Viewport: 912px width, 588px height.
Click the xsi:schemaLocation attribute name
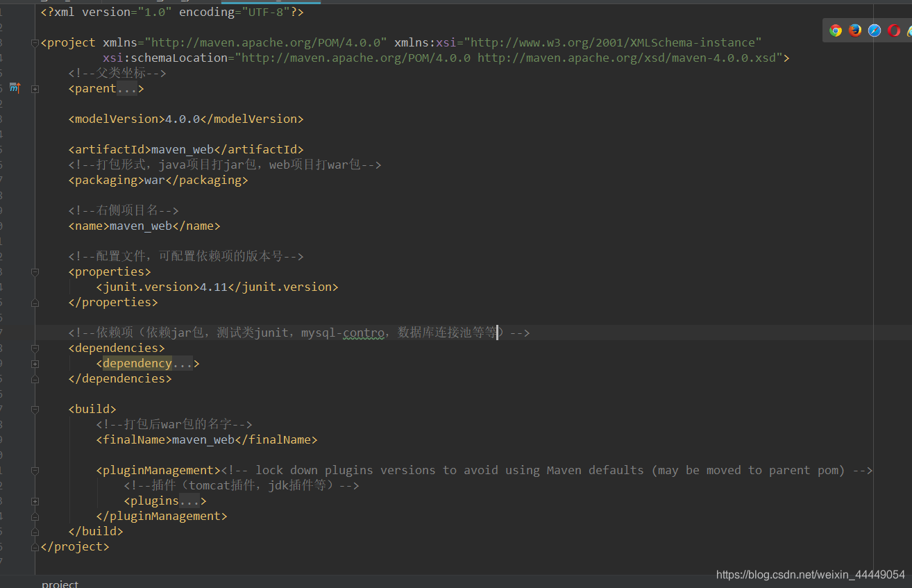click(165, 58)
